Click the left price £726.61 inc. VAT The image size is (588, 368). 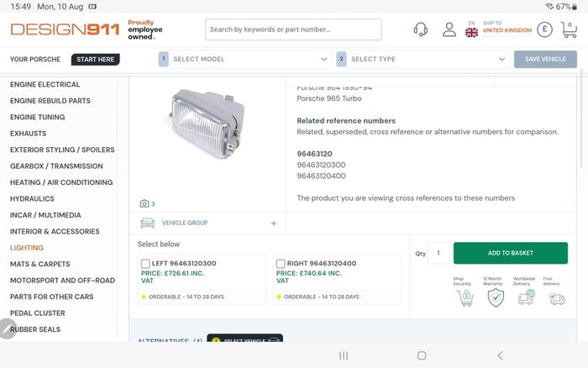(x=173, y=277)
